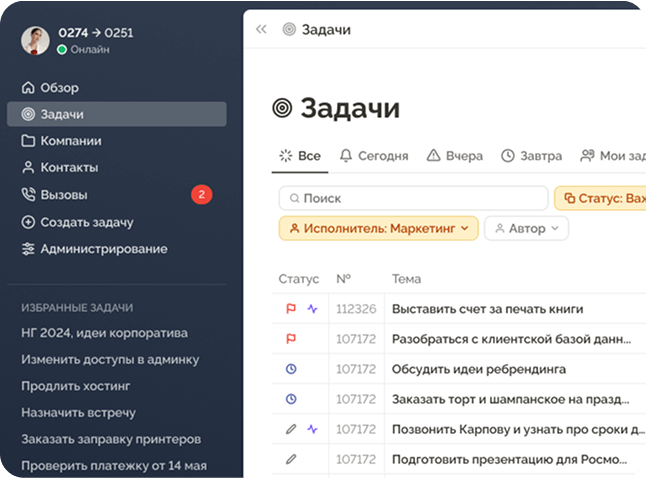
Task: Click the green Онлайн status indicator
Action: (x=62, y=50)
